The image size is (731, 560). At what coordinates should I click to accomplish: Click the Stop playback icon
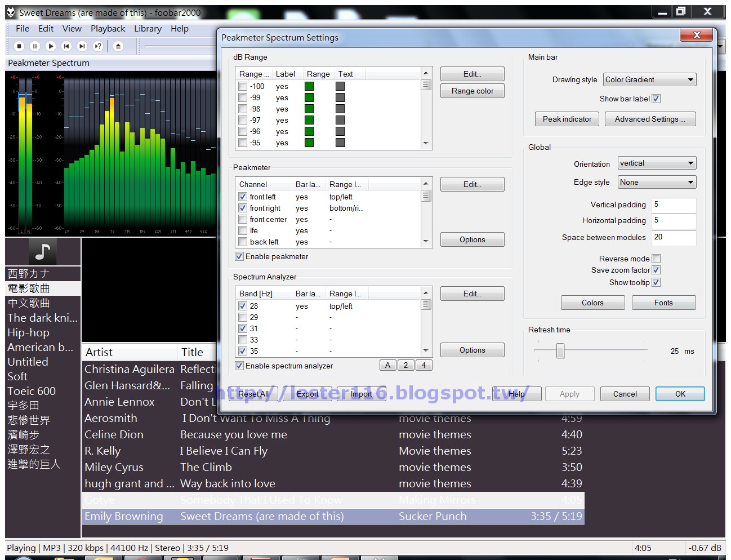[19, 46]
